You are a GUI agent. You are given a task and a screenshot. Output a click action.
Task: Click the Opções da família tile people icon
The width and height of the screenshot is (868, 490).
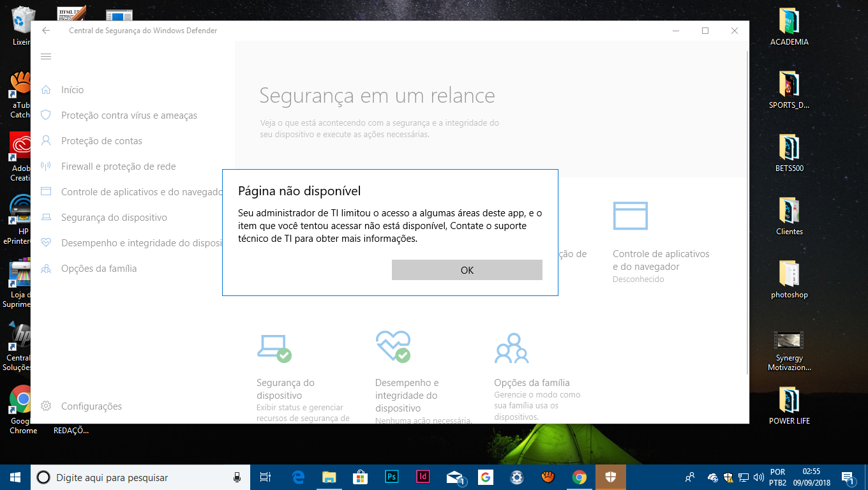tap(512, 348)
